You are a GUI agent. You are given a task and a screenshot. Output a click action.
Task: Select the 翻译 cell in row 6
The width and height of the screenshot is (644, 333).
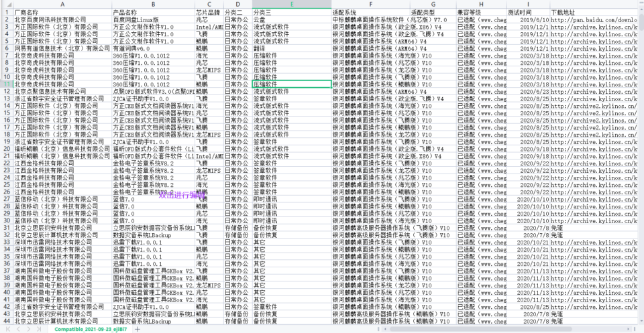[292, 48]
